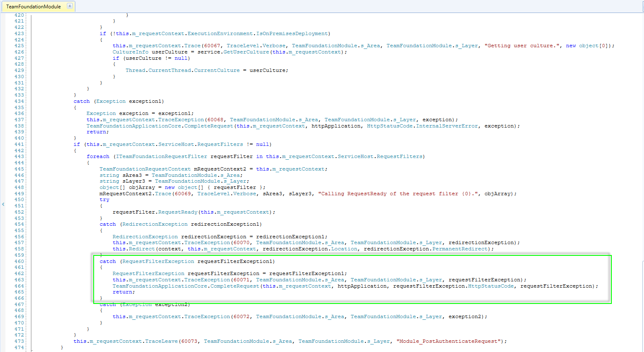644x352 pixels.
Task: Go to ITeamFoundationRequestFilter type in foreach
Action: [161, 156]
